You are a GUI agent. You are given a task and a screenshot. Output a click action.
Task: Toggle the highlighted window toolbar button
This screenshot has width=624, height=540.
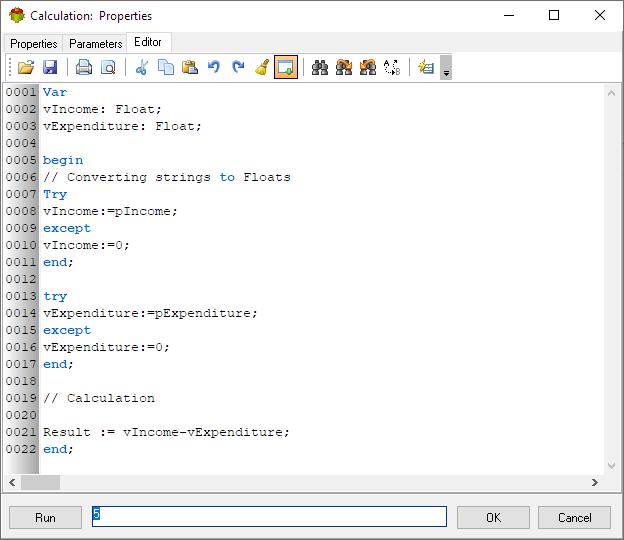coord(286,67)
